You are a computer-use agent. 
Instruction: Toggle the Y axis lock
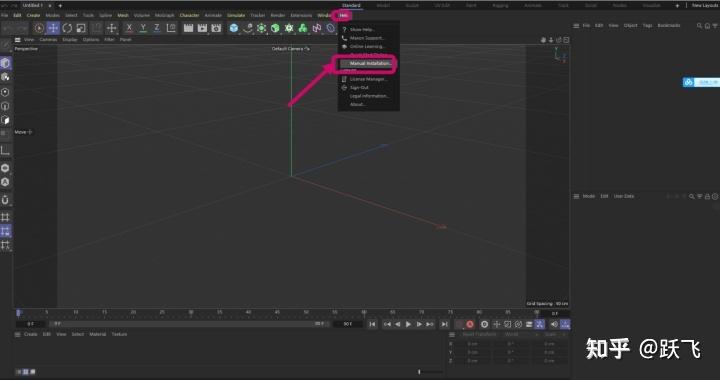coord(143,28)
